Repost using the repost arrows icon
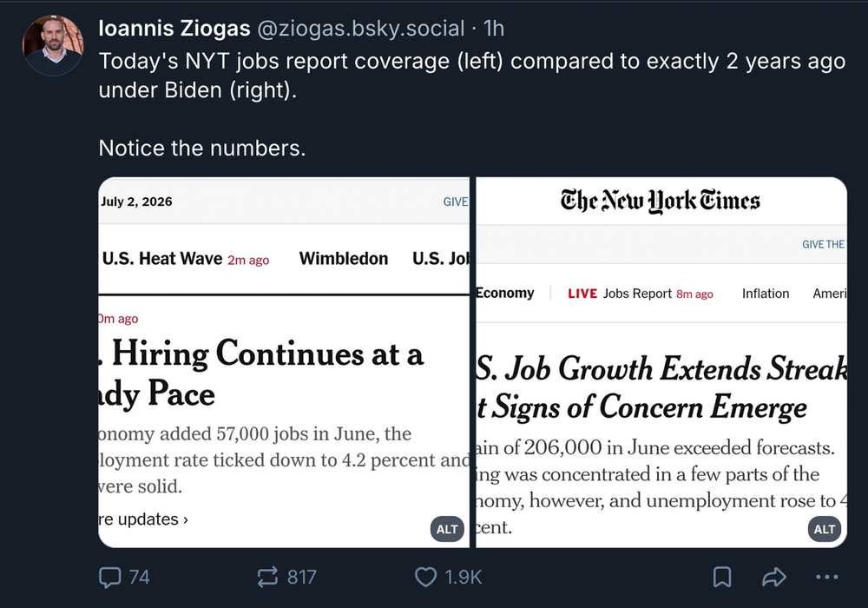The image size is (868, 608). point(268,577)
